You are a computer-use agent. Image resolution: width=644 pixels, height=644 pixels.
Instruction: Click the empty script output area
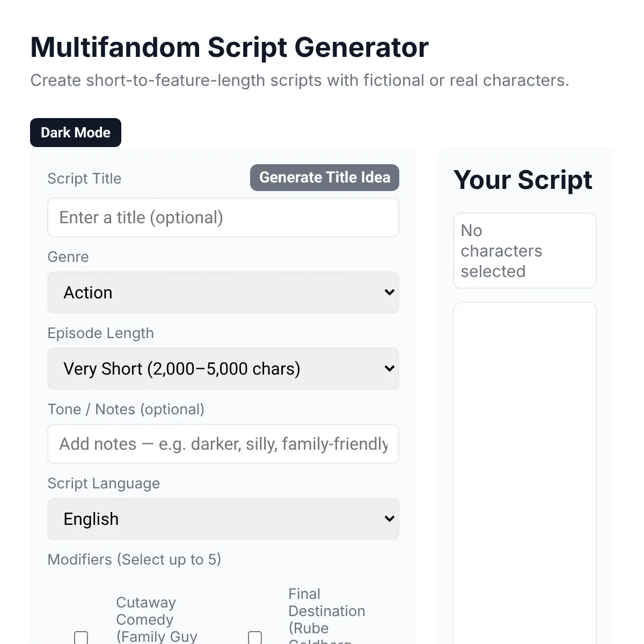tap(525, 472)
